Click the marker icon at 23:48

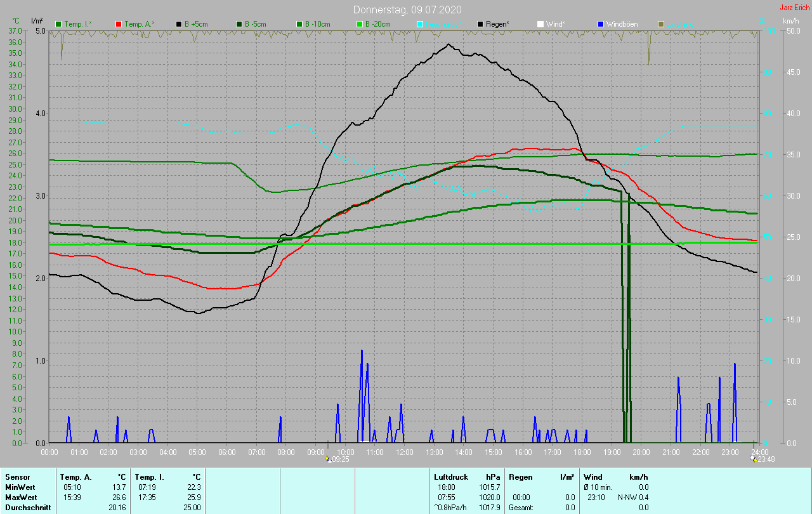(753, 459)
